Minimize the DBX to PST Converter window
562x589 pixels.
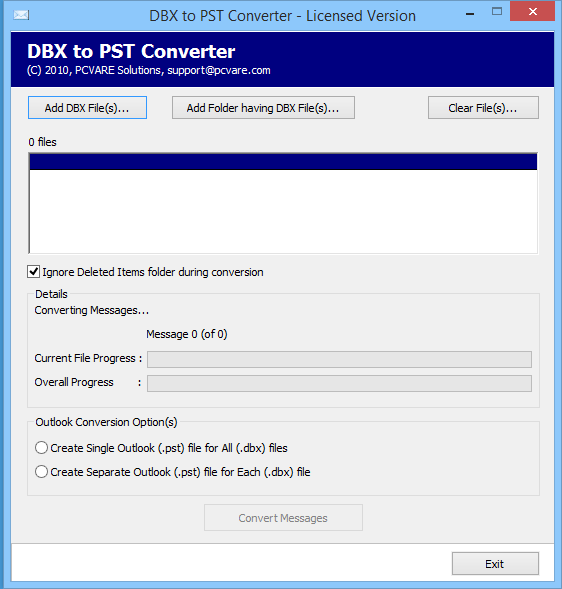click(x=470, y=14)
